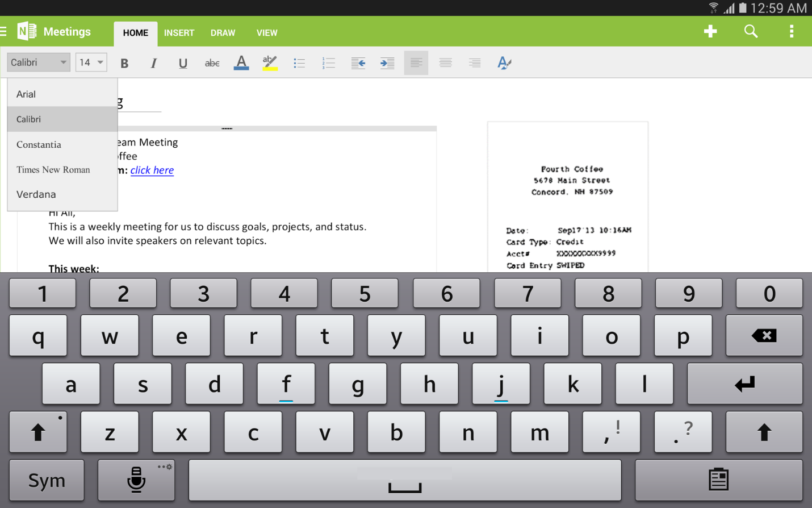Open search in the Meetings notebook

coord(751,31)
